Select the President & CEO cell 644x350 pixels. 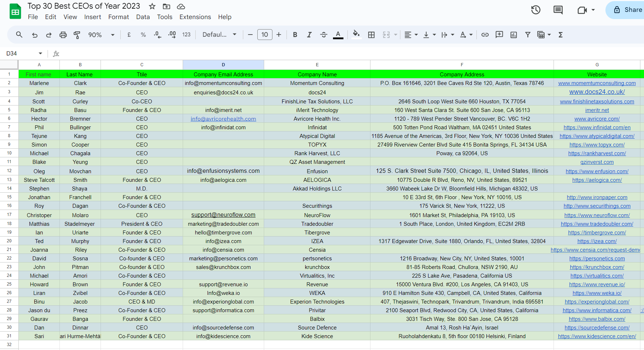click(142, 224)
